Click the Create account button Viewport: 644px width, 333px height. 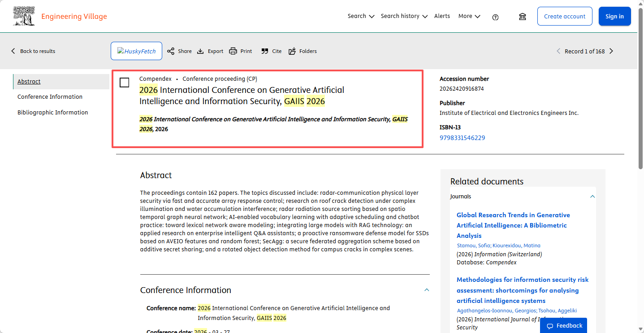pyautogui.click(x=565, y=16)
